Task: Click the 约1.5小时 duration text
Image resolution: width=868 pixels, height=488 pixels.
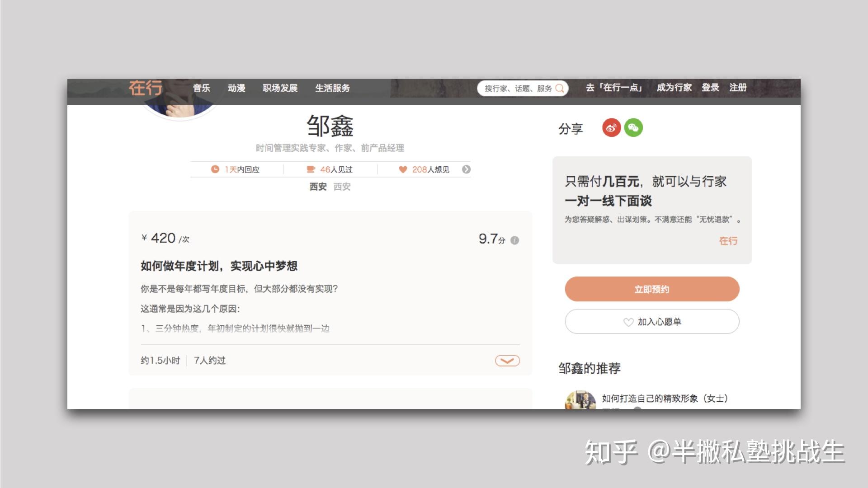Action: (x=160, y=361)
